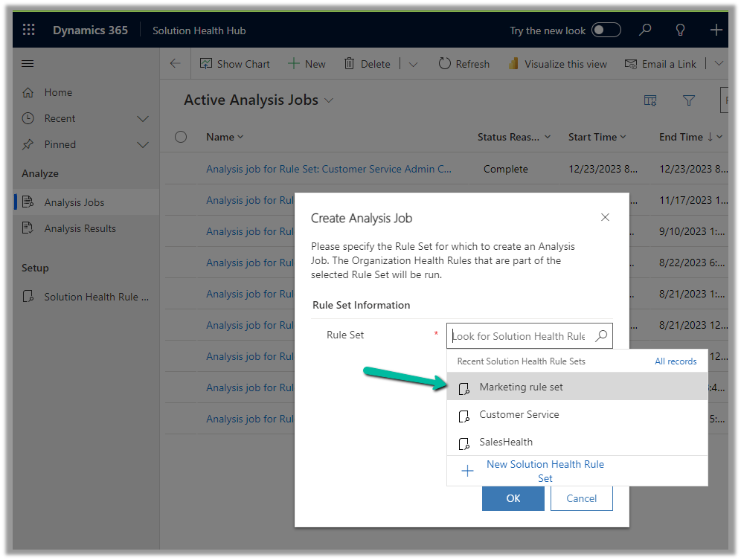Open the All records link
This screenshot has width=741, height=560.
[x=676, y=361]
